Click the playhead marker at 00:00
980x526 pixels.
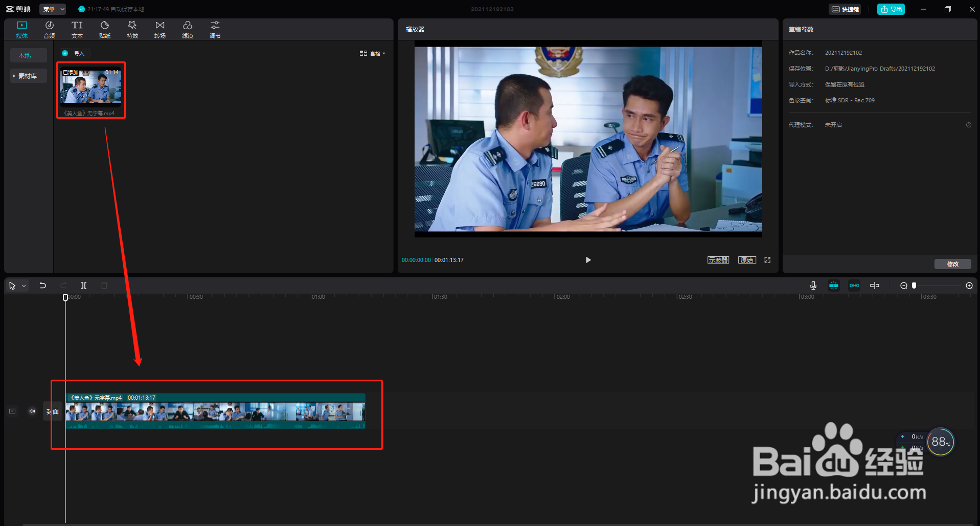tap(65, 297)
